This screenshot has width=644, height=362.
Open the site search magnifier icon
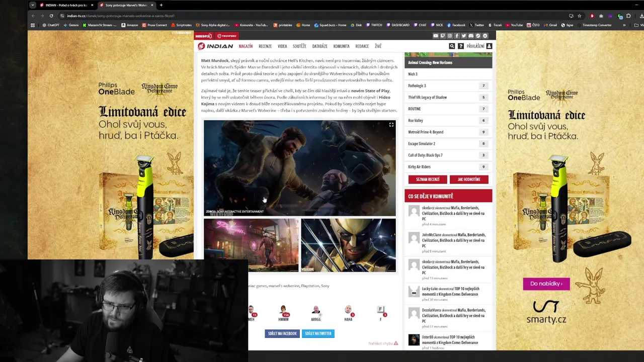pos(452,46)
